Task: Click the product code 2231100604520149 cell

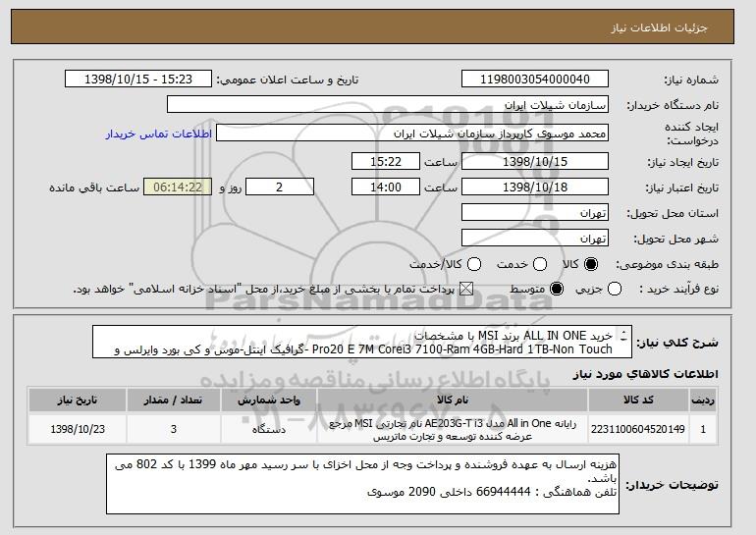Action: (x=638, y=429)
